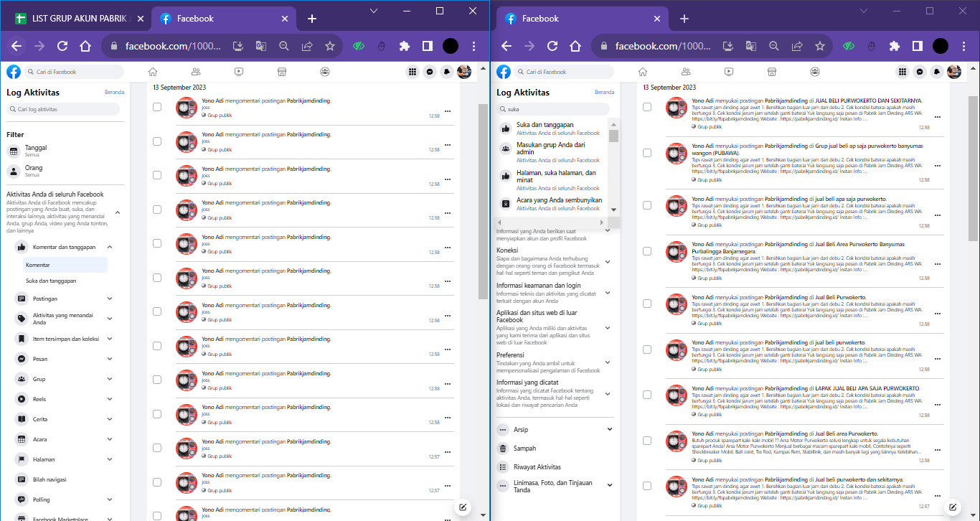Image resolution: width=980 pixels, height=521 pixels.
Task: Open the Groups icon in the left window header
Action: 326,72
